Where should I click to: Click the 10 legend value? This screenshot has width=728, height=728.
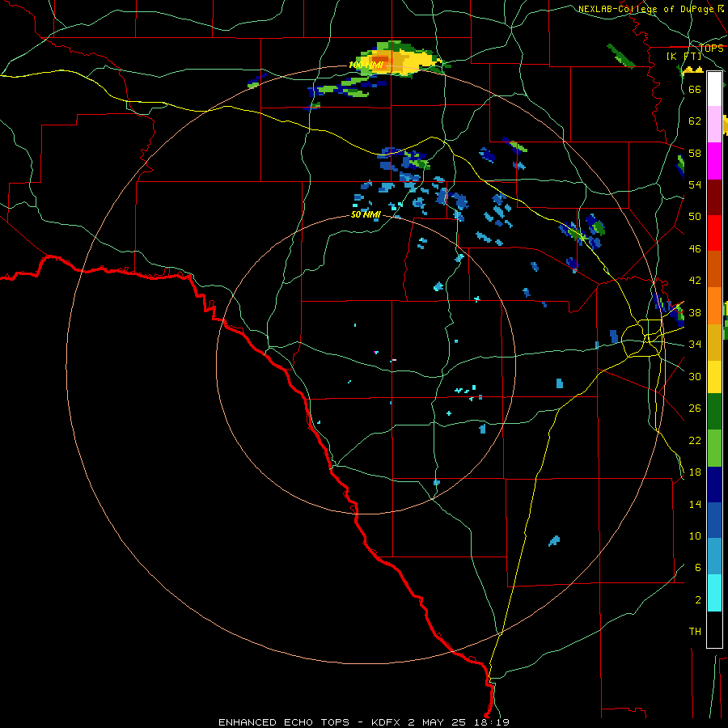pos(695,535)
